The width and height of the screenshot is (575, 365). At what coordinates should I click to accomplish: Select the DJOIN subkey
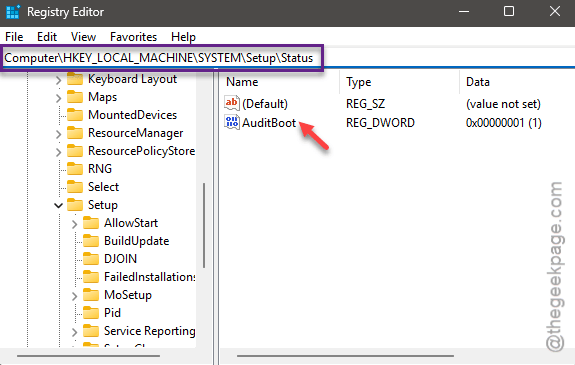point(120,259)
